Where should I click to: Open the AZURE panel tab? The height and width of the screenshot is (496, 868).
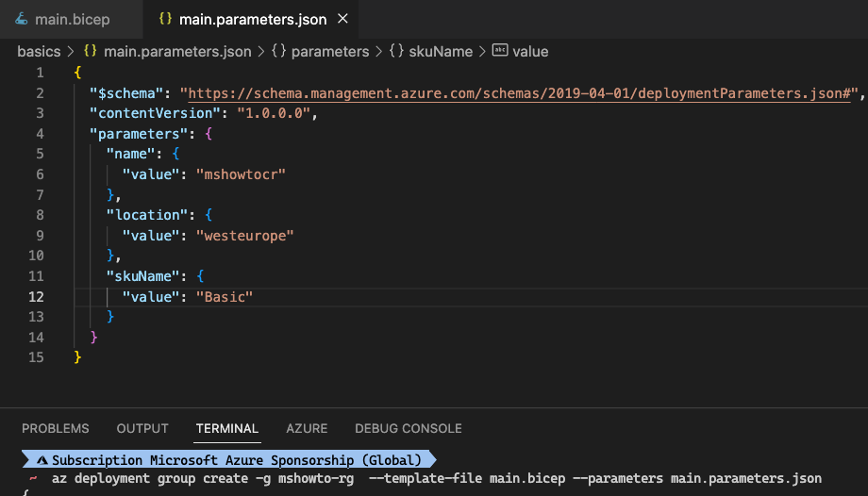307,428
